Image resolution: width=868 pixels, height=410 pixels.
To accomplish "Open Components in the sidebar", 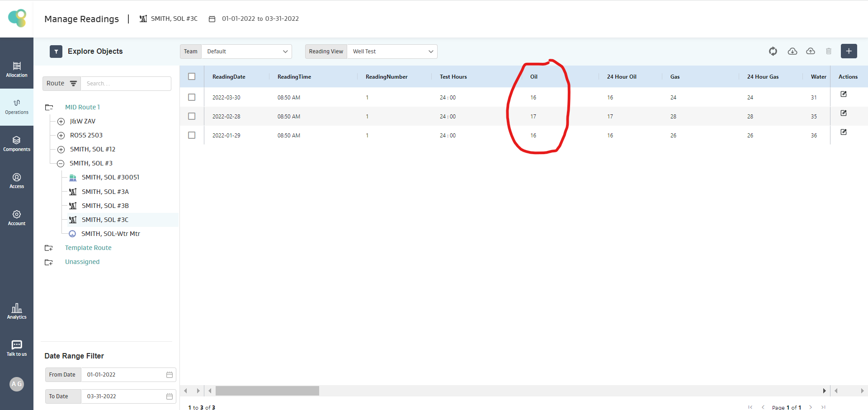I will click(17, 143).
